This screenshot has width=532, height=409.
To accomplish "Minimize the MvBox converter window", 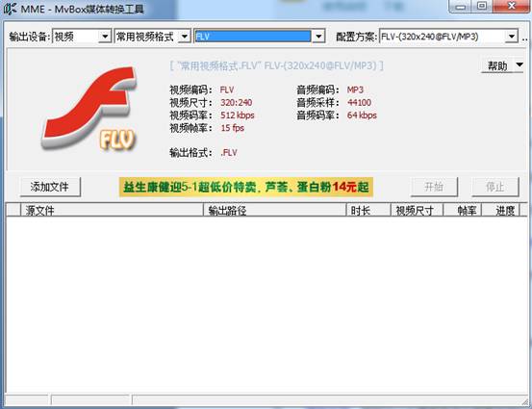I will (x=460, y=6).
